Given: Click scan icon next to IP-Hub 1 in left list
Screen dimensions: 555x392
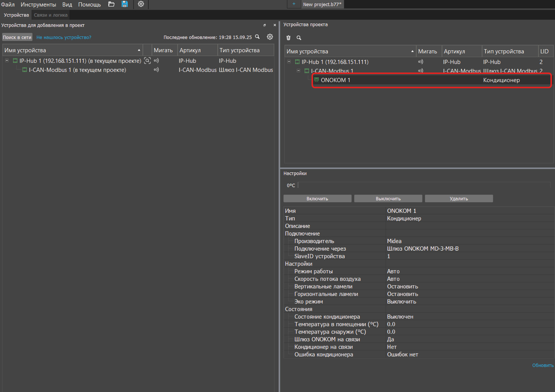Looking at the screenshot, I should (x=147, y=61).
